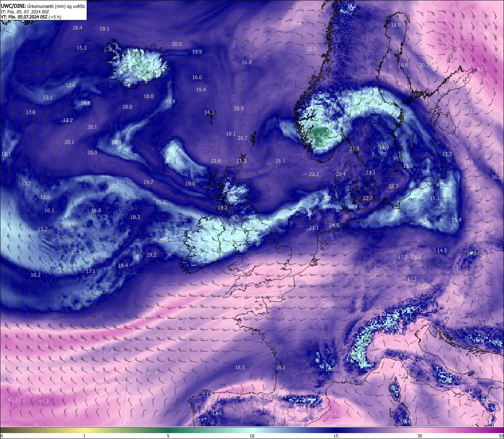
Task: Click the map value 26.0
Action: (416, 257)
